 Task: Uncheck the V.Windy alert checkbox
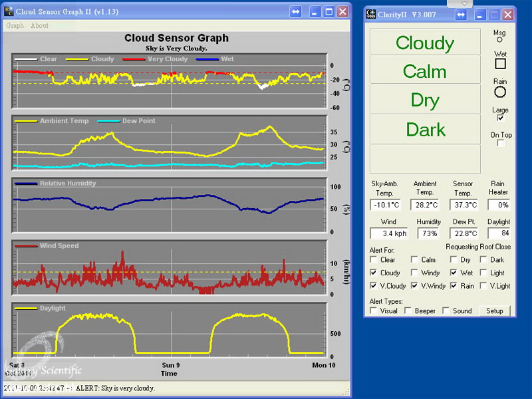415,285
